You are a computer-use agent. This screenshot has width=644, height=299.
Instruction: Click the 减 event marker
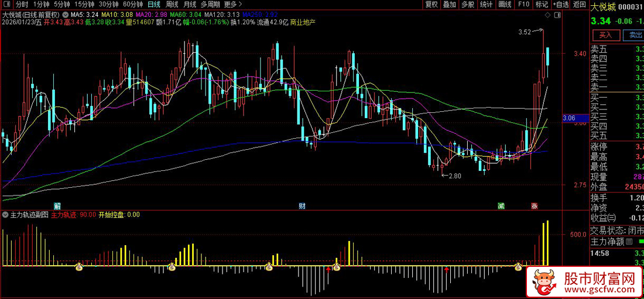coord(501,205)
